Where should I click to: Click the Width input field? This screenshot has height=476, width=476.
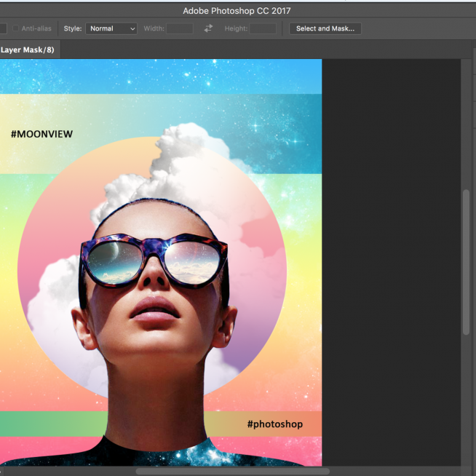[180, 28]
